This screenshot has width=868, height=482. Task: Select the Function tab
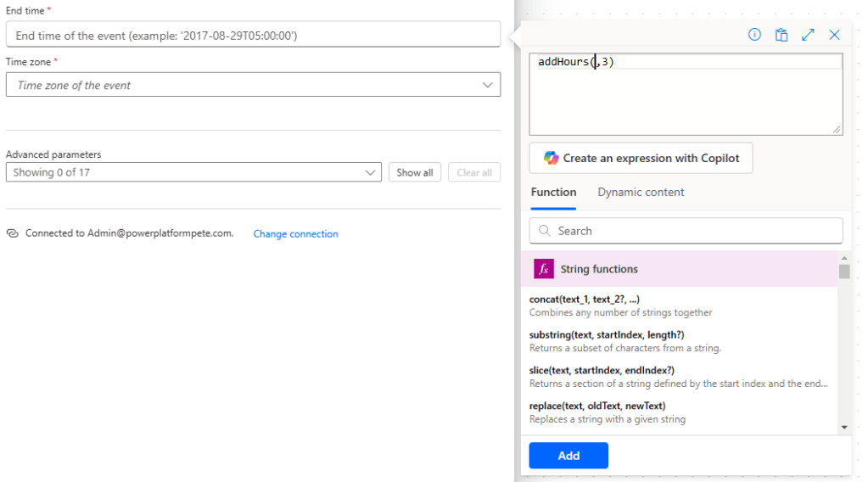coord(553,193)
